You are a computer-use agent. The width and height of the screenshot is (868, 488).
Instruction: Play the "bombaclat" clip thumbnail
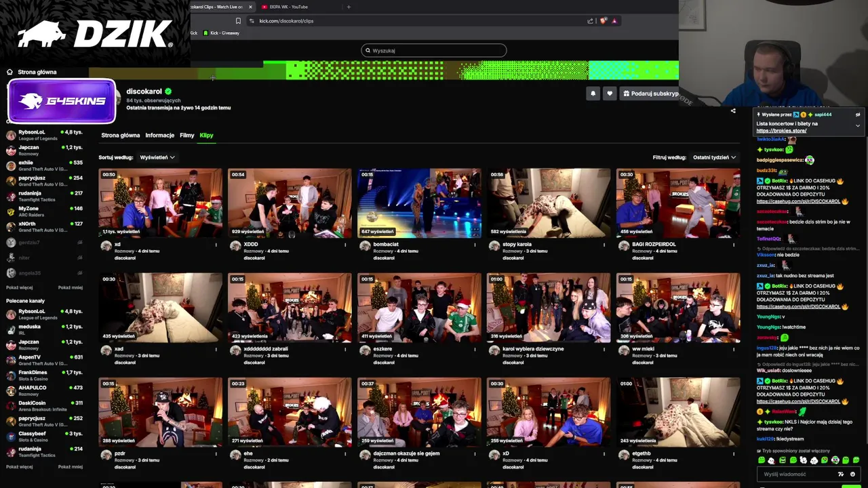(419, 203)
